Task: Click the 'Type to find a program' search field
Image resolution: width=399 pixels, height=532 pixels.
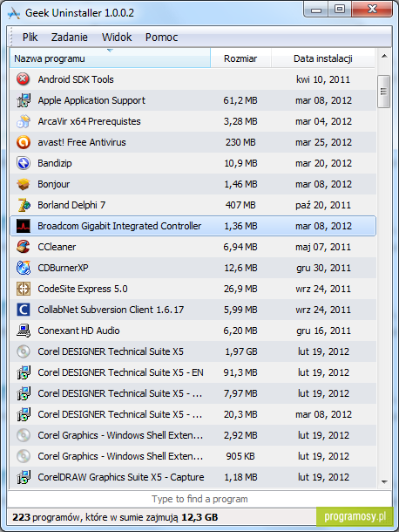Action: coord(199,499)
